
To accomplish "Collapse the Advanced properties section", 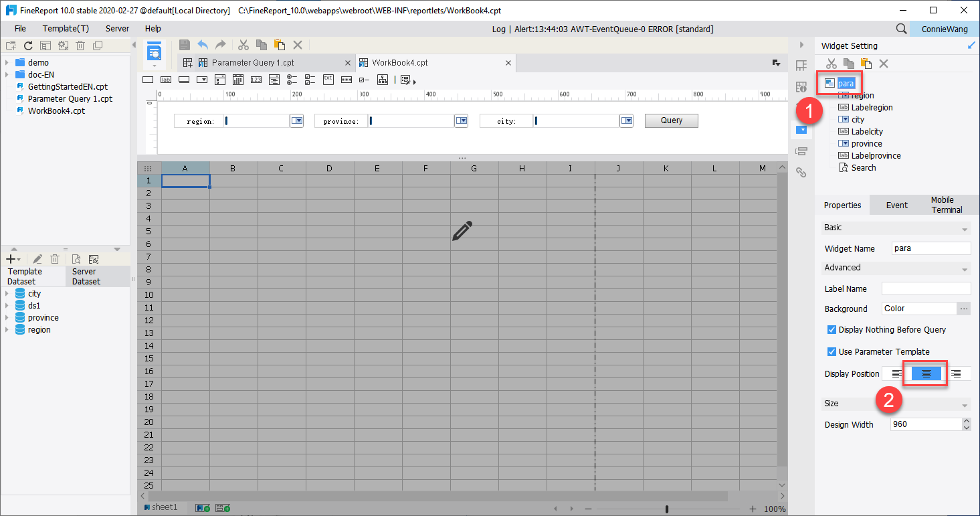I will pos(965,268).
